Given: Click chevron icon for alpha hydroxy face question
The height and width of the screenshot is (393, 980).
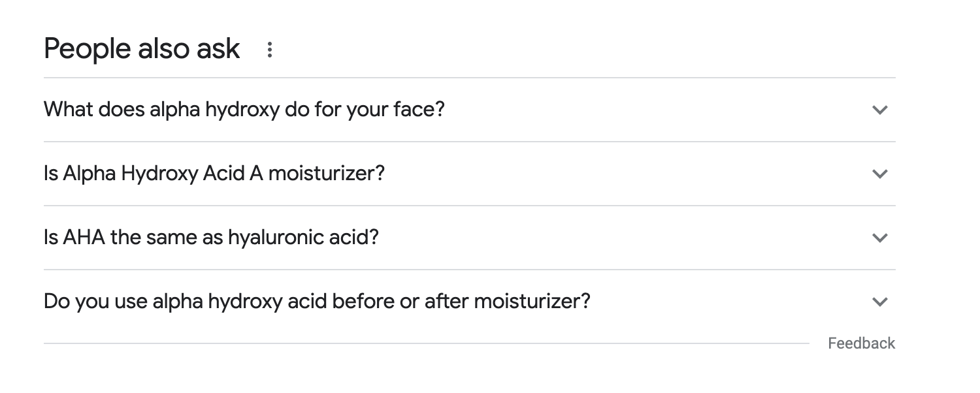Looking at the screenshot, I should point(880,110).
